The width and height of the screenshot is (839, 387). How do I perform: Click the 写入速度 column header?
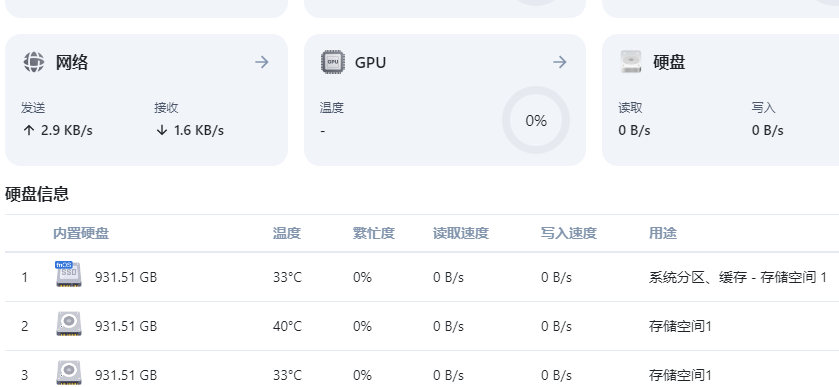569,233
